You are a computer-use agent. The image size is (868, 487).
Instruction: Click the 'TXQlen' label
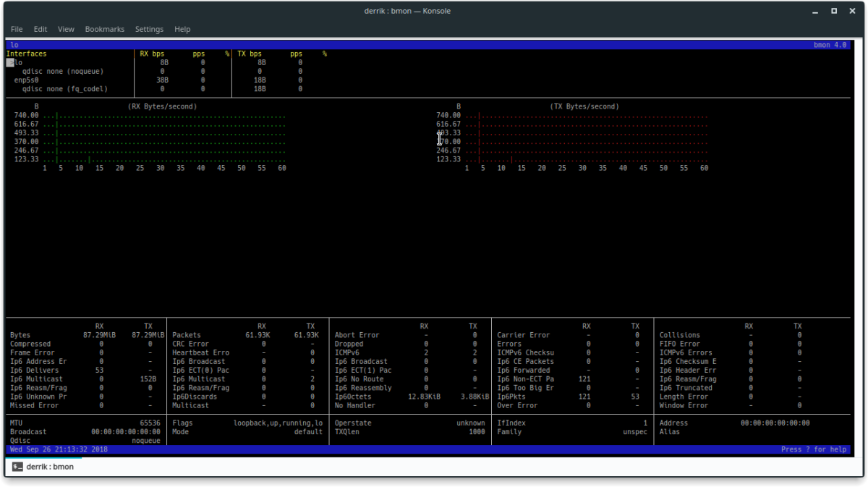(347, 432)
